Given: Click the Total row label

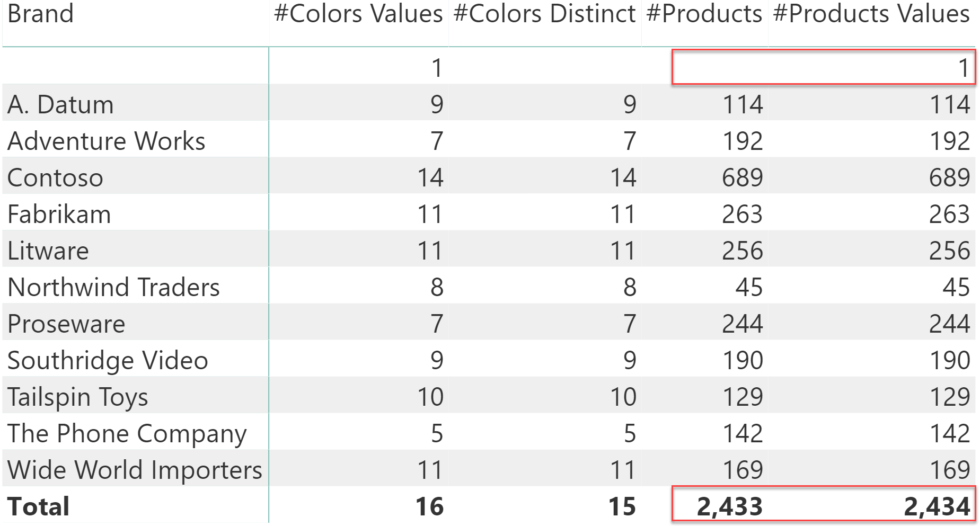Looking at the screenshot, I should [39, 506].
